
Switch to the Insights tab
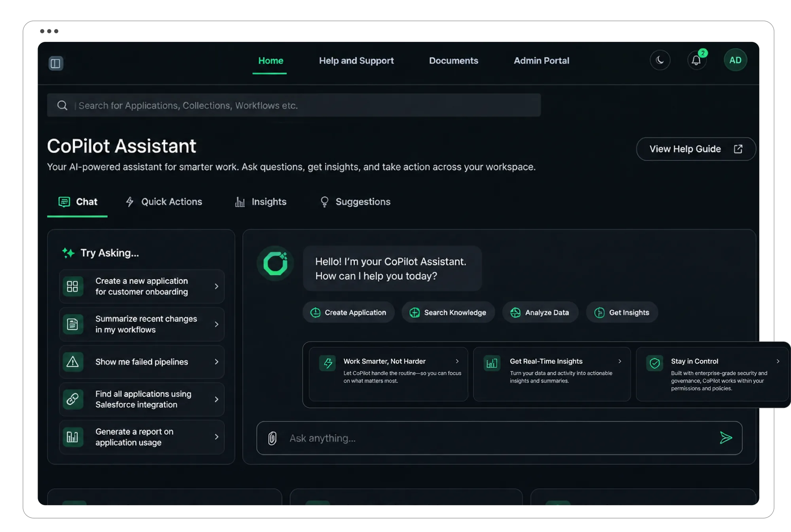261,202
